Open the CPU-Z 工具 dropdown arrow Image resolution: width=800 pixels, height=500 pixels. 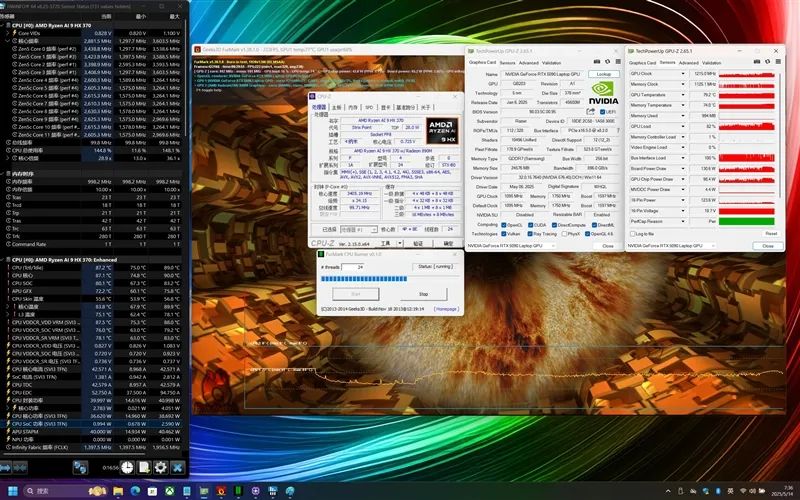400,243
